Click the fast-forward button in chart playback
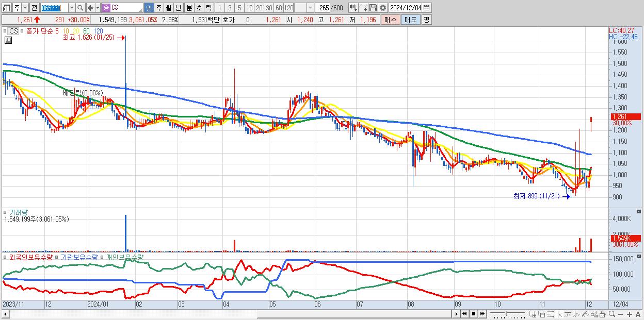644x320 pixels. (482, 314)
